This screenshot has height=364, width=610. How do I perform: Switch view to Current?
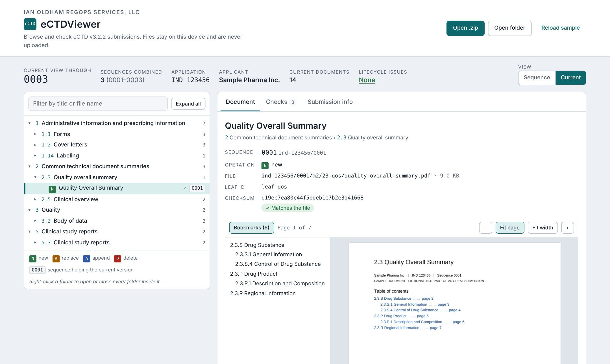click(570, 78)
